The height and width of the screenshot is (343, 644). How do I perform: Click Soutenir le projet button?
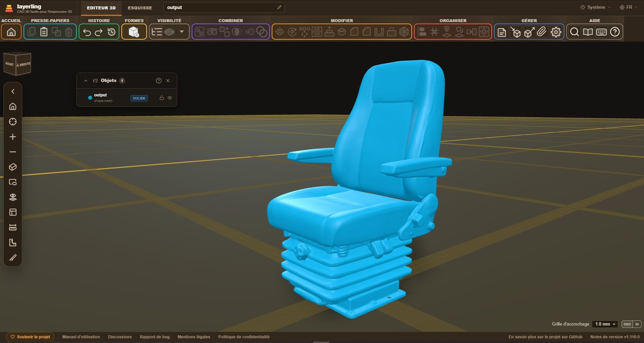[30, 337]
